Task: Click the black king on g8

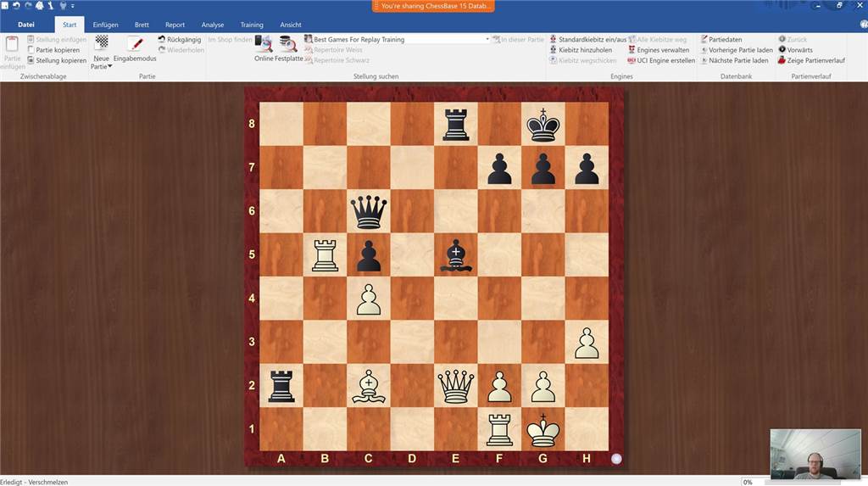Action: click(543, 124)
